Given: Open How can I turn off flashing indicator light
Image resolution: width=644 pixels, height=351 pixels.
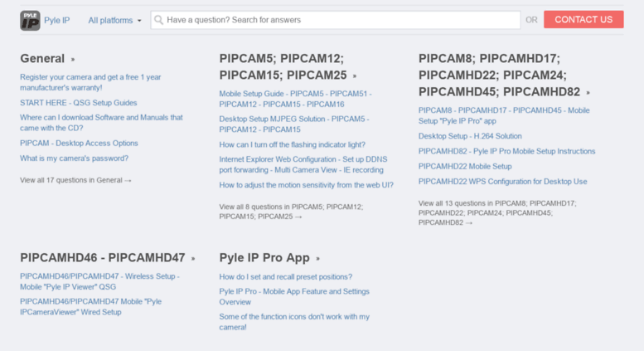Looking at the screenshot, I should pos(292,144).
